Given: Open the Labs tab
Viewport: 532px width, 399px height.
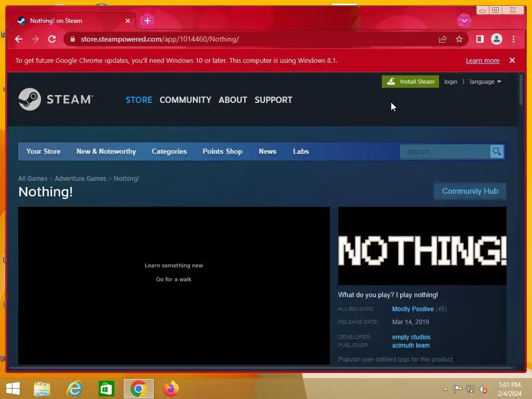Looking at the screenshot, I should 301,151.
